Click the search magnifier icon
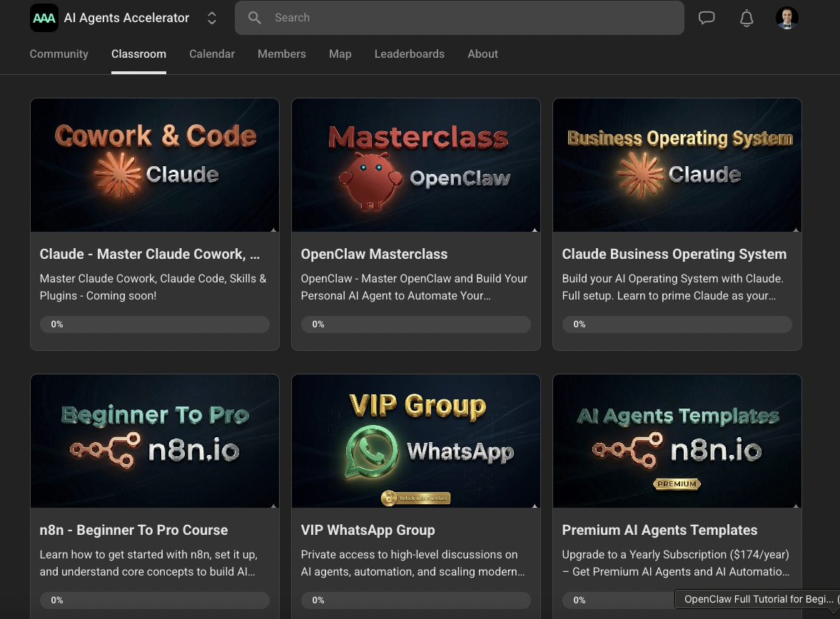 click(x=255, y=18)
